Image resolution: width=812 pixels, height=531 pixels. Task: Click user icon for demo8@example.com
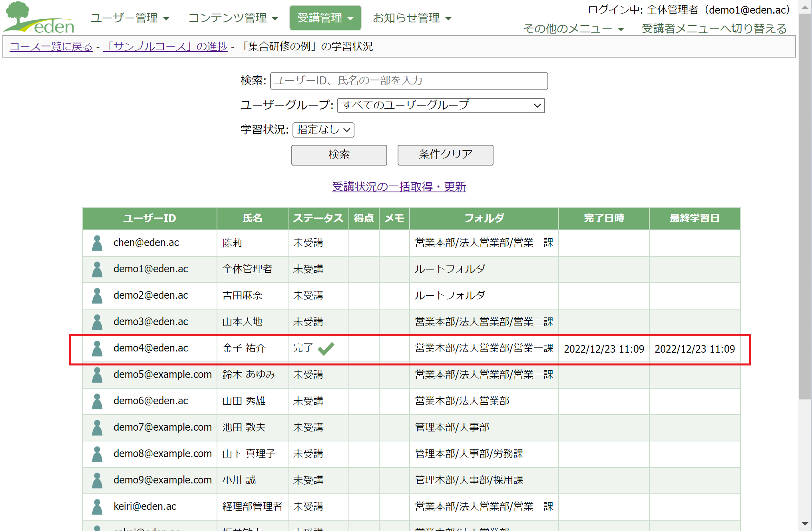[x=97, y=454]
